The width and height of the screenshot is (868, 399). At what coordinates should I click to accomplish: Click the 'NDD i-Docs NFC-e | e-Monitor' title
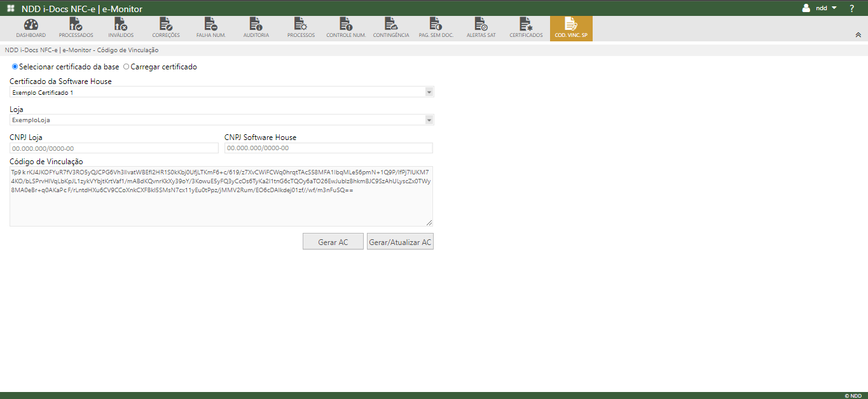point(82,9)
